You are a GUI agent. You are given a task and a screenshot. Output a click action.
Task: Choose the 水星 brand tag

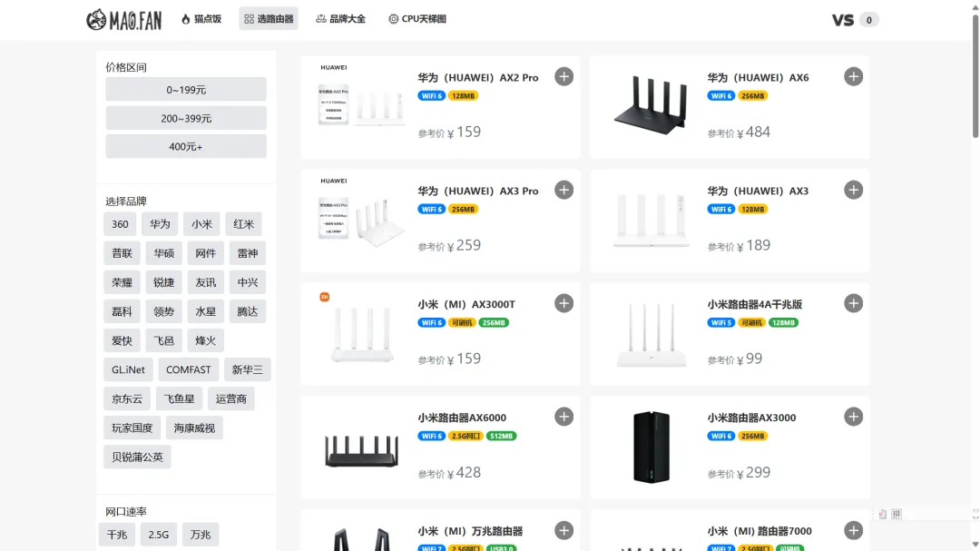[x=206, y=311]
